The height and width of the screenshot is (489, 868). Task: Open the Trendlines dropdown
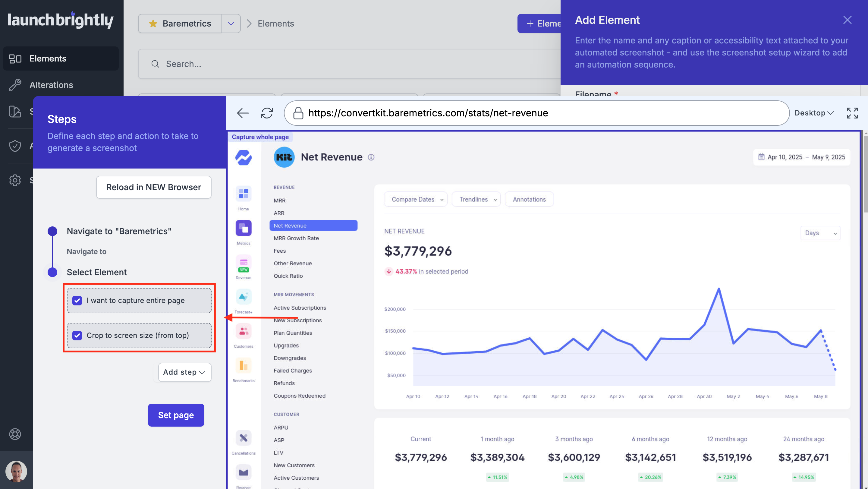click(x=476, y=200)
